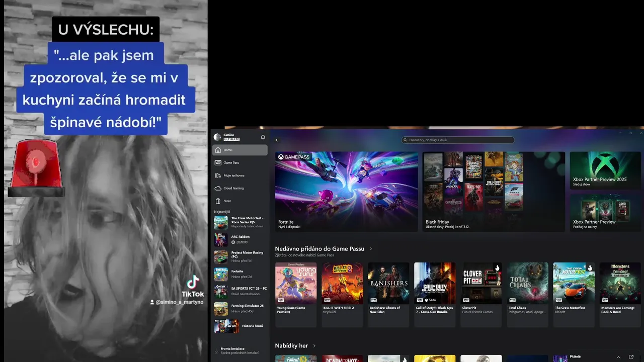Click the ARC Raiders 20/1000 score text
Viewport: 644px width, 362px height.
click(x=243, y=242)
